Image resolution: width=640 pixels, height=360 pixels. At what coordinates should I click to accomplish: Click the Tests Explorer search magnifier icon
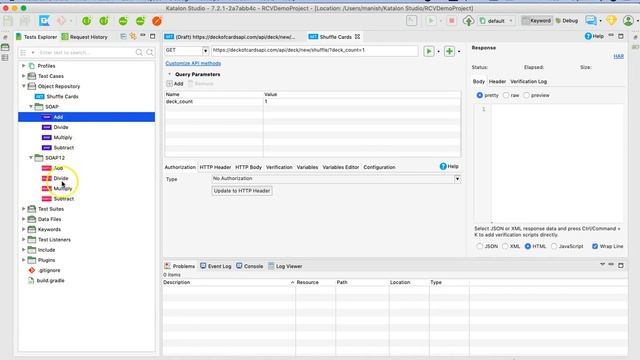(139, 52)
